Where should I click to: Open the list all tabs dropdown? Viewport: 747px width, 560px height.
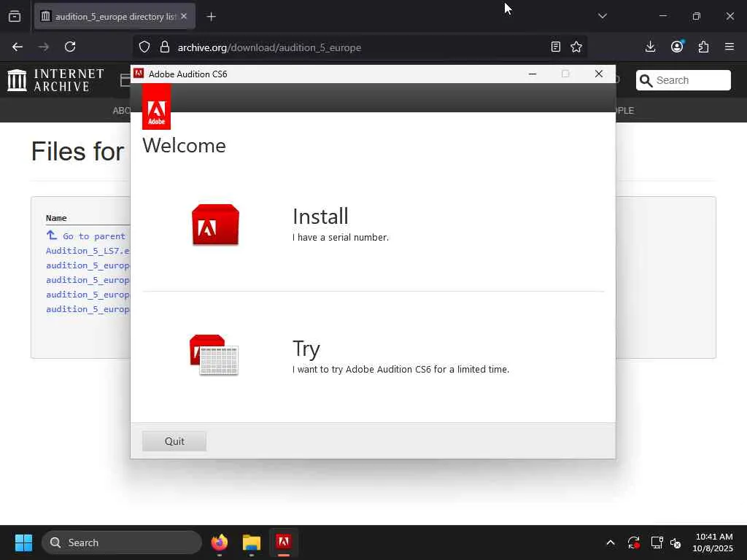(603, 16)
